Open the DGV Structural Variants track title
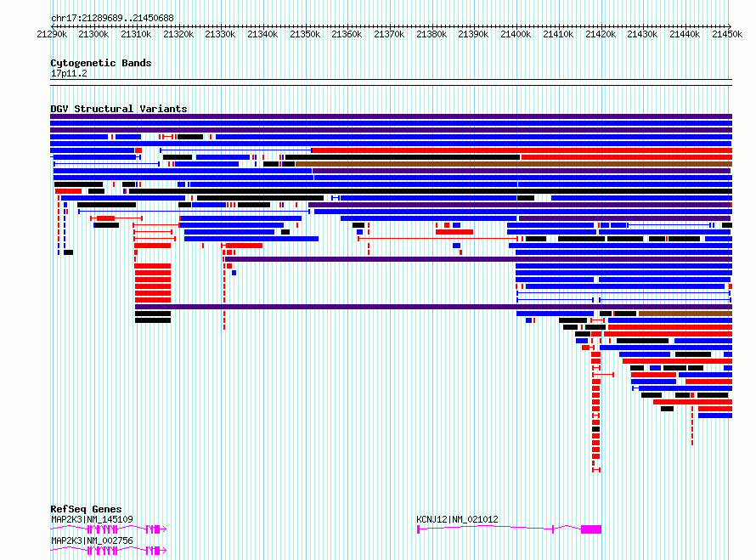Image resolution: width=756 pixels, height=560 pixels. click(119, 109)
